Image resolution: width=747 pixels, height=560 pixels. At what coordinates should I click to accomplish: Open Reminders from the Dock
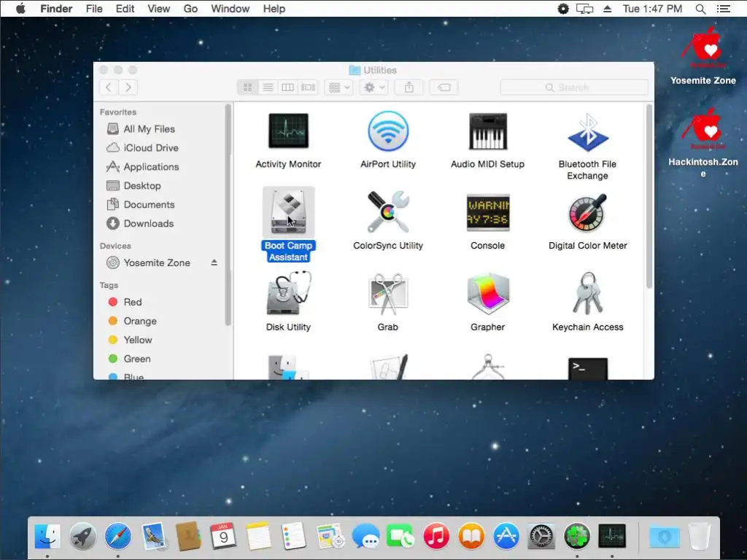[293, 536]
